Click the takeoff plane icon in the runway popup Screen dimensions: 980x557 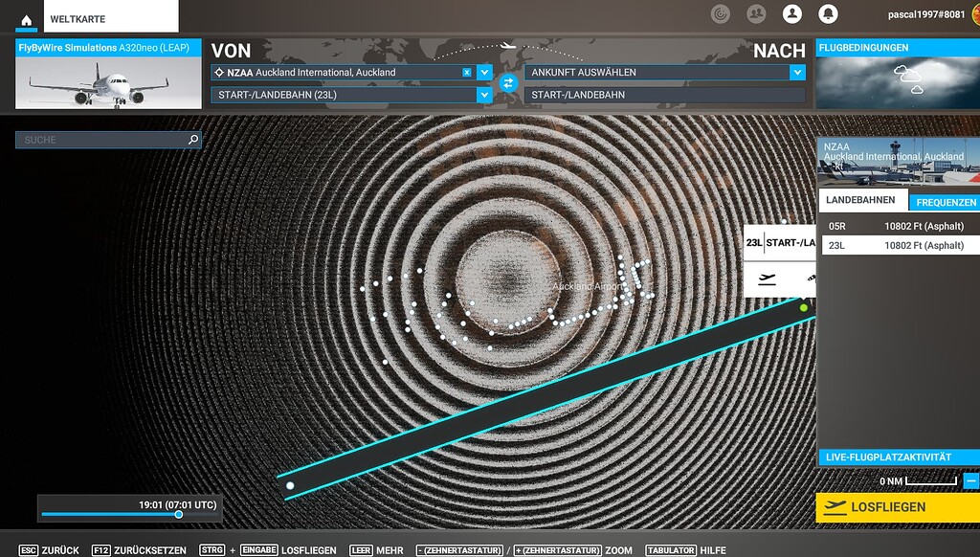pos(766,278)
